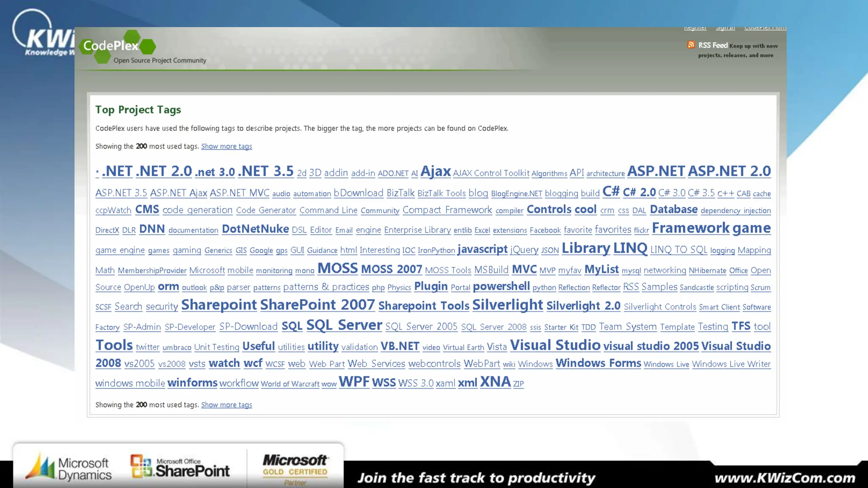Select the visual studio 2005 tag

651,346
